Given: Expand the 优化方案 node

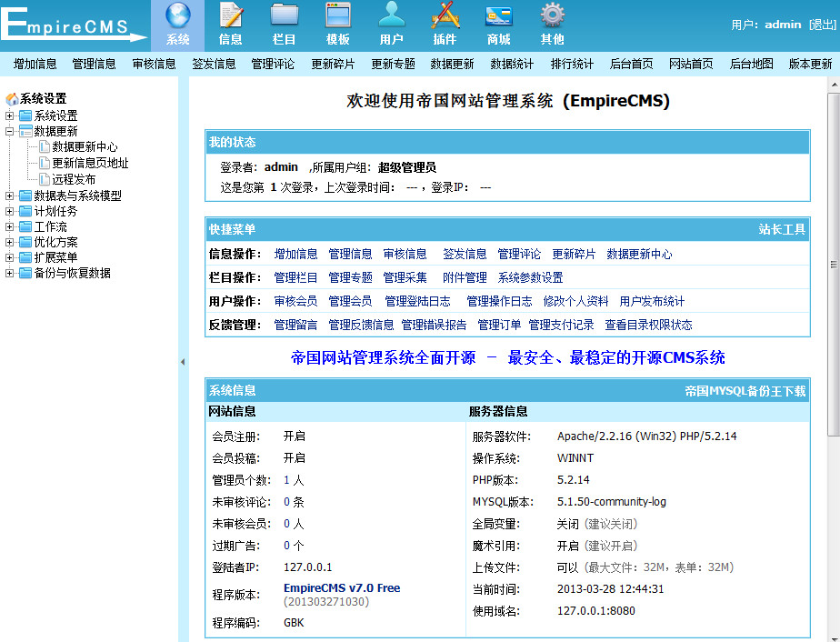Looking at the screenshot, I should point(9,242).
